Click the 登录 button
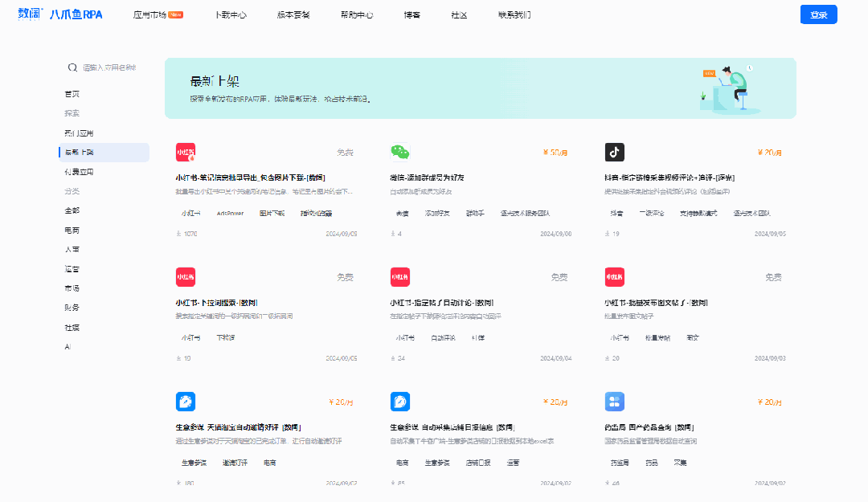 tap(818, 14)
